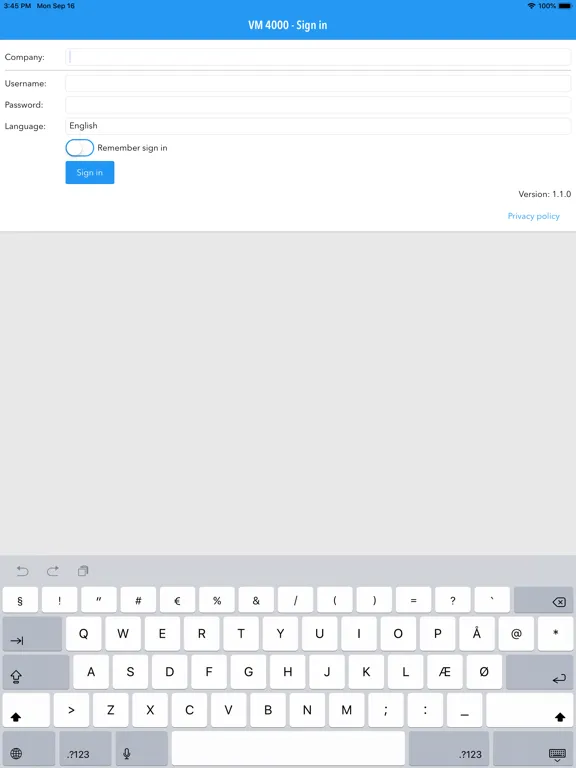Hit the backspace delete key icon
The image size is (576, 768).
click(543, 600)
